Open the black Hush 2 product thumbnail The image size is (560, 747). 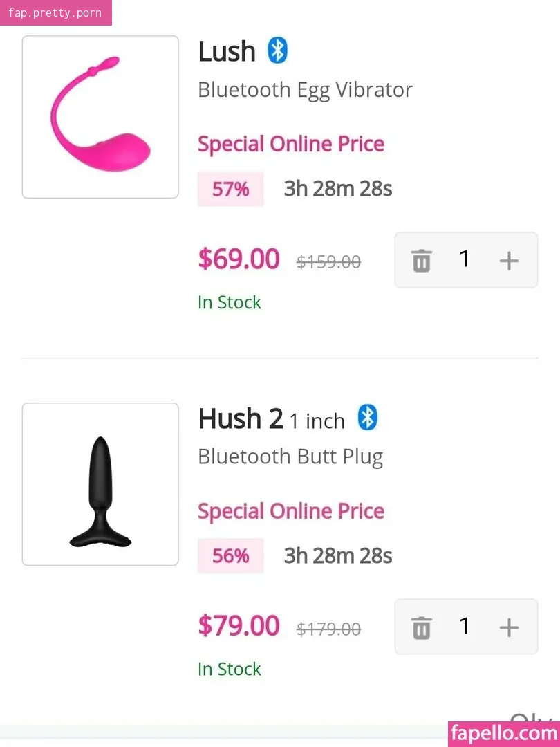[x=100, y=484]
